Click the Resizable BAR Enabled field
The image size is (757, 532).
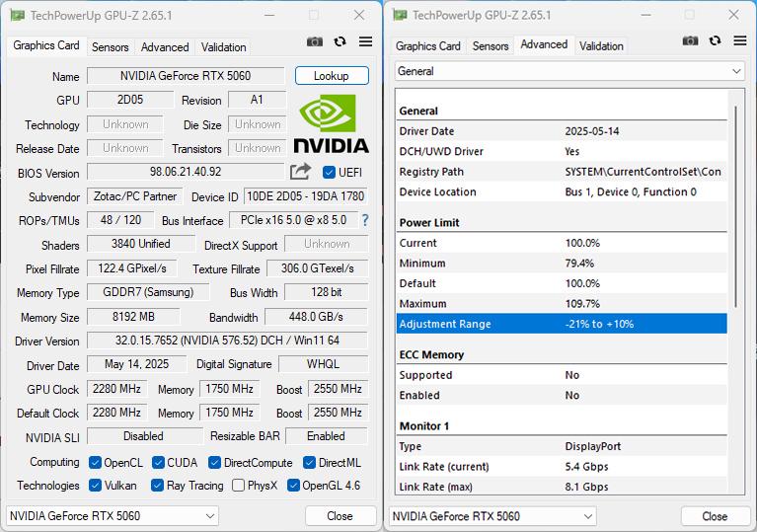coord(327,436)
